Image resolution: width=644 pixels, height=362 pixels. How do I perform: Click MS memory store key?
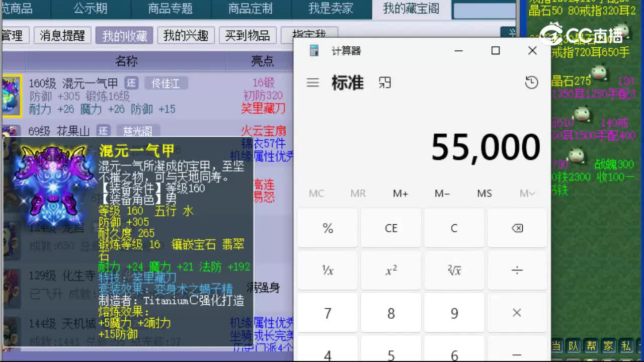tap(485, 194)
